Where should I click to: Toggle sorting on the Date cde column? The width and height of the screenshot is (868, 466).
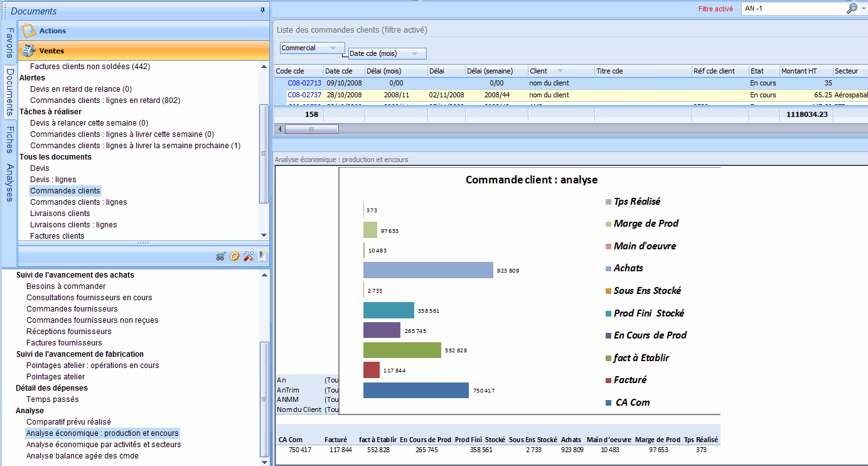click(x=343, y=70)
